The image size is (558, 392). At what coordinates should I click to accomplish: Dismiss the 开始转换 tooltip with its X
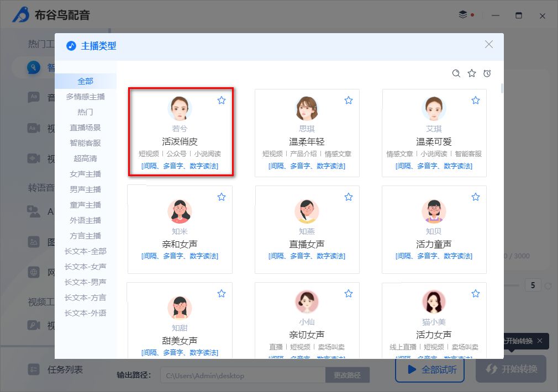(540, 341)
